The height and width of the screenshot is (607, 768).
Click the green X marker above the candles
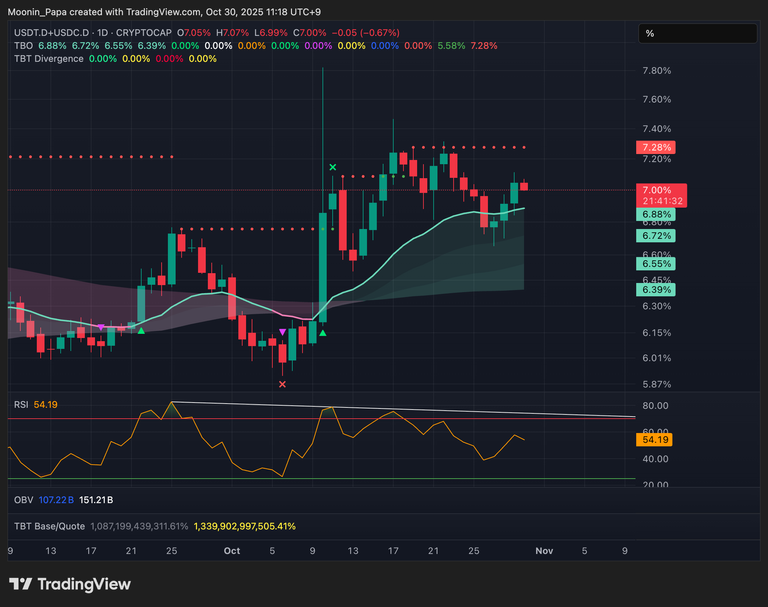(332, 167)
